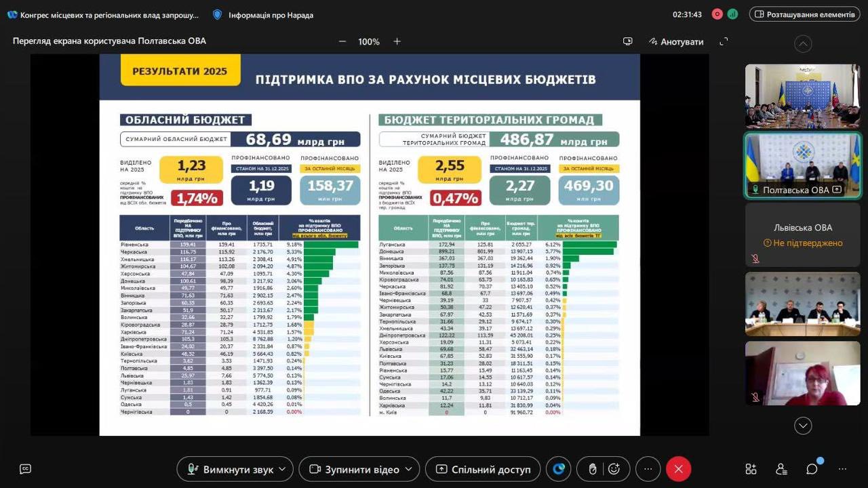The height and width of the screenshot is (488, 868).
Task: Open closed captions from the CC icon
Action: [25, 469]
